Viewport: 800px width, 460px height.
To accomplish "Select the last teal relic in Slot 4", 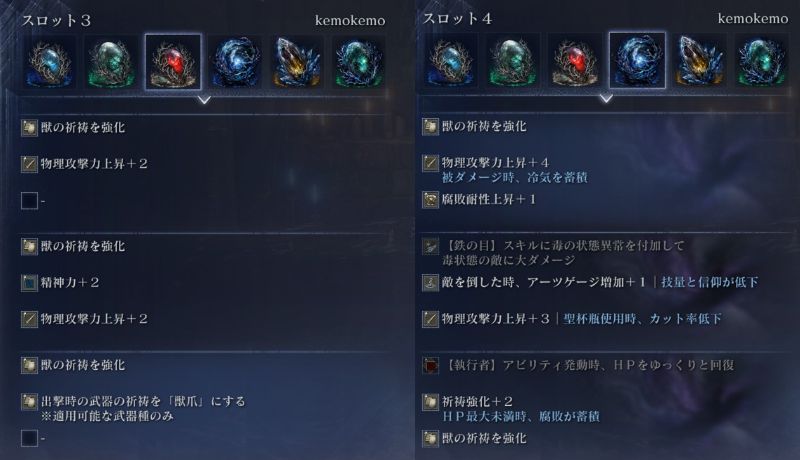I will point(761,61).
